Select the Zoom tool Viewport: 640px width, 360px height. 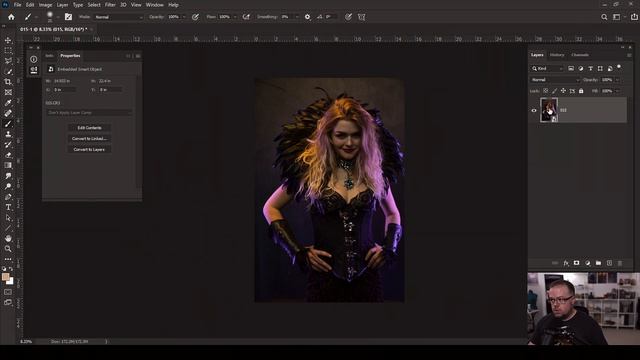[x=8, y=249]
